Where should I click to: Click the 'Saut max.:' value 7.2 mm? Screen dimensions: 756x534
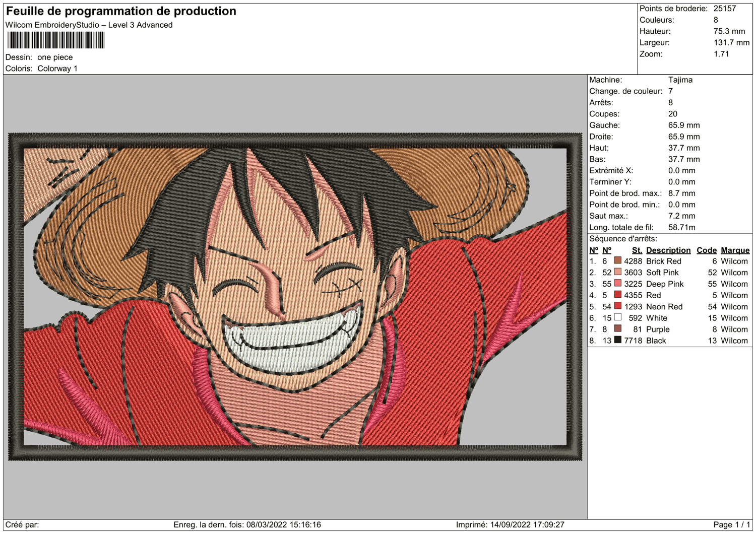681,216
